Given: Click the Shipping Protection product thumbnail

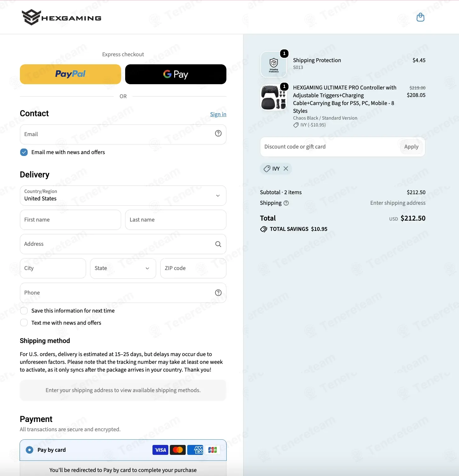Looking at the screenshot, I should [274, 64].
